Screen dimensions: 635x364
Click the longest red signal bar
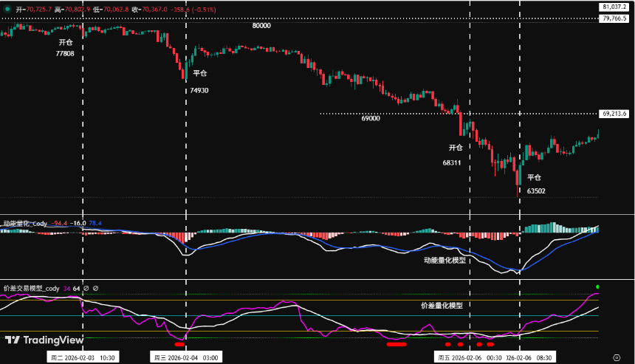coord(397,343)
